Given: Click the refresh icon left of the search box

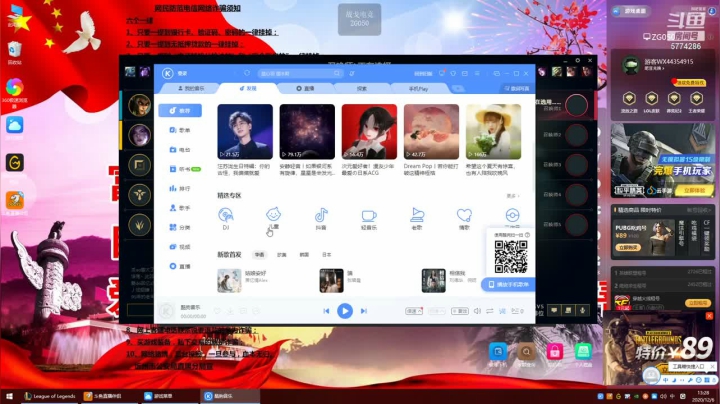Looking at the screenshot, I should click(x=247, y=73).
